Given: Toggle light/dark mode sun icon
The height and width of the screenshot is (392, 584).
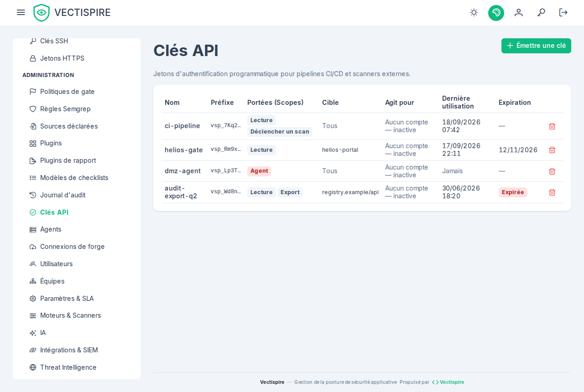Looking at the screenshot, I should [x=474, y=12].
